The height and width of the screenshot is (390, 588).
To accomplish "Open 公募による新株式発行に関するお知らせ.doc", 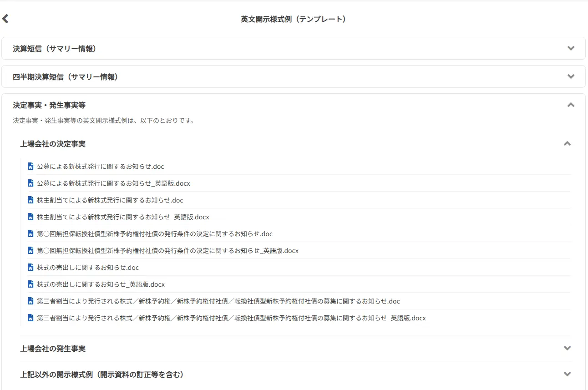I will tap(100, 166).
